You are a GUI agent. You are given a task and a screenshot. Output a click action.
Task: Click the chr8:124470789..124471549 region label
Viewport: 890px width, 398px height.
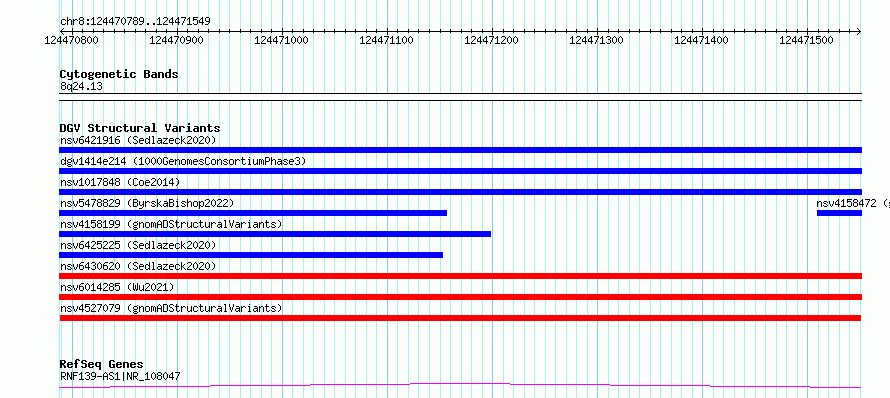[x=135, y=22]
